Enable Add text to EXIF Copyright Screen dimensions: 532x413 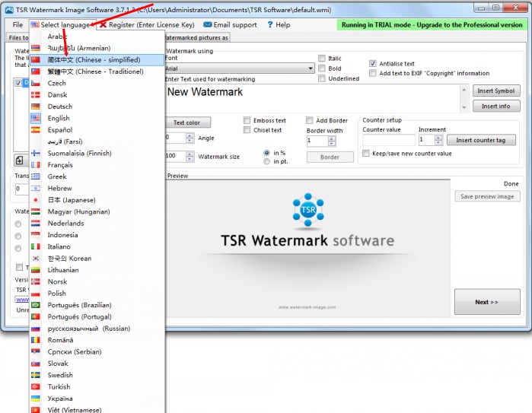[x=372, y=73]
